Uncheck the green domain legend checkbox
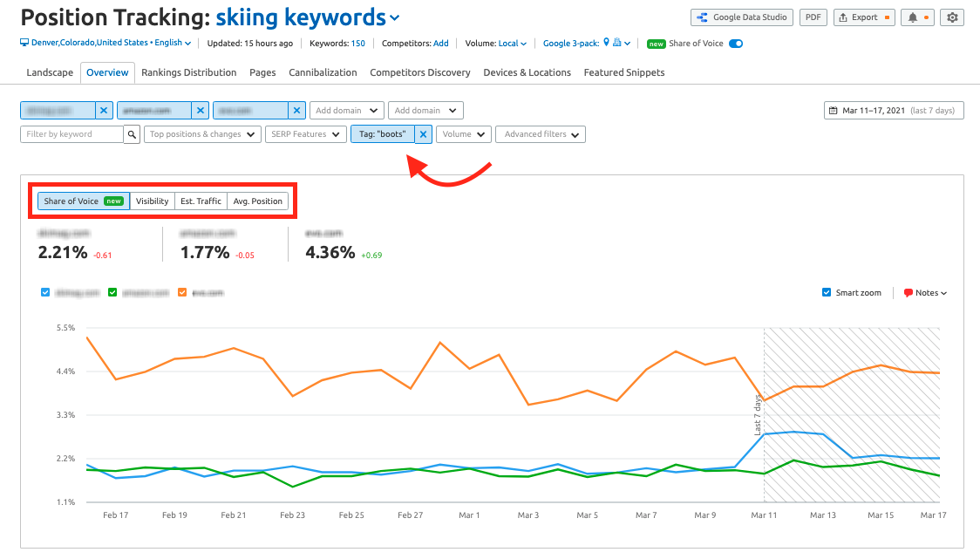Viewport: 980px width, 559px height. (x=112, y=293)
